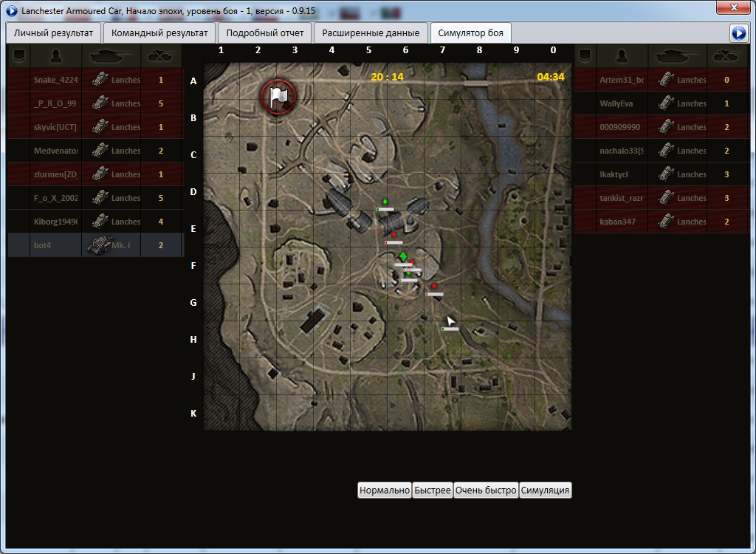Click the Нормально speed button
Image resolution: width=756 pixels, height=554 pixels.
tap(385, 490)
